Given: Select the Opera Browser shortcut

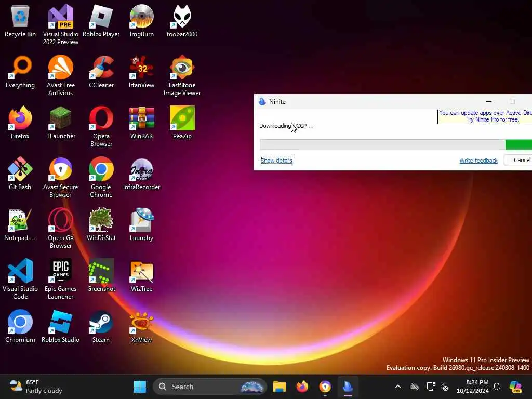Looking at the screenshot, I should (101, 126).
